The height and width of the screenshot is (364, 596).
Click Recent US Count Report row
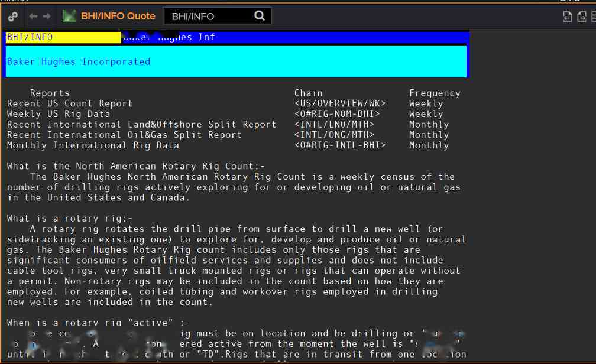(x=70, y=103)
